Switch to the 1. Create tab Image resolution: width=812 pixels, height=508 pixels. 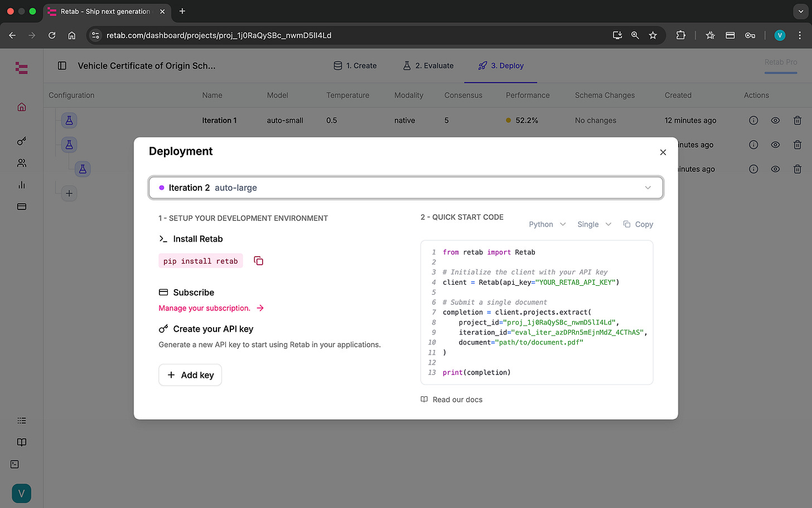(355, 66)
